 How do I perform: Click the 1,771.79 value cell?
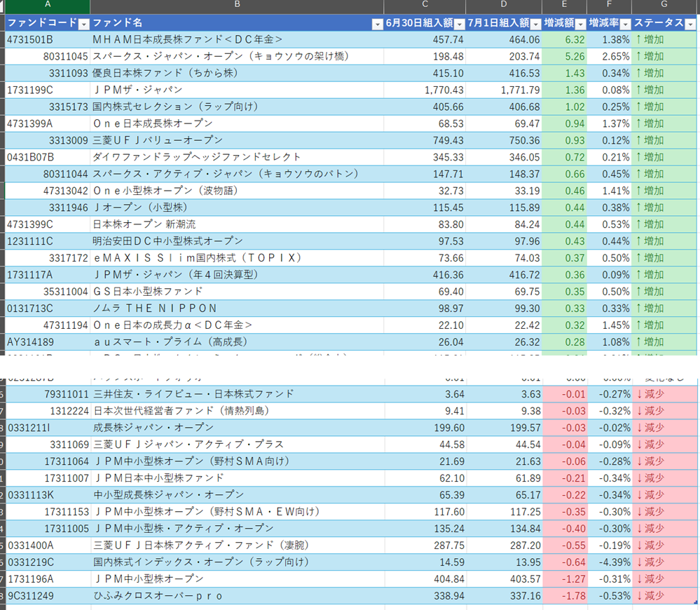(x=504, y=90)
